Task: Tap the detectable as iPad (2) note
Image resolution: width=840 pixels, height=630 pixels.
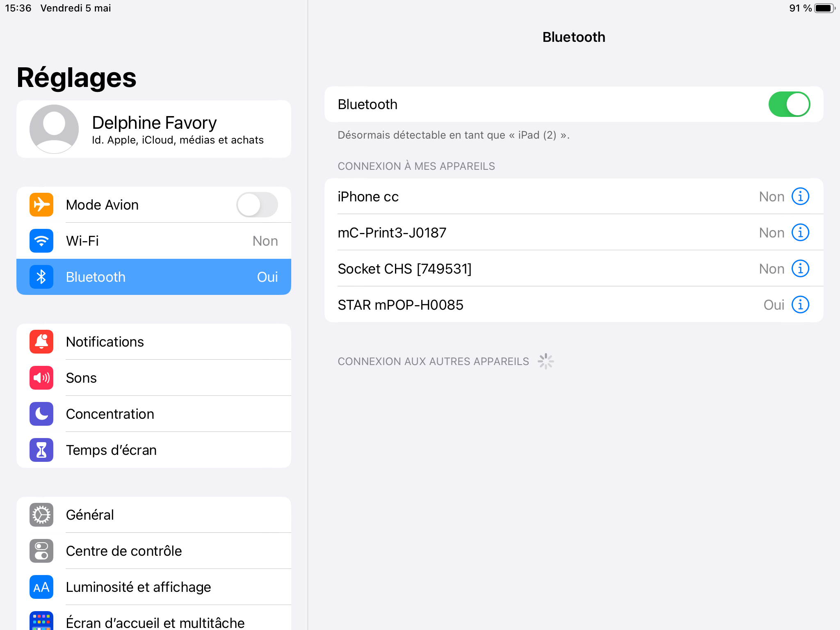Action: click(454, 135)
